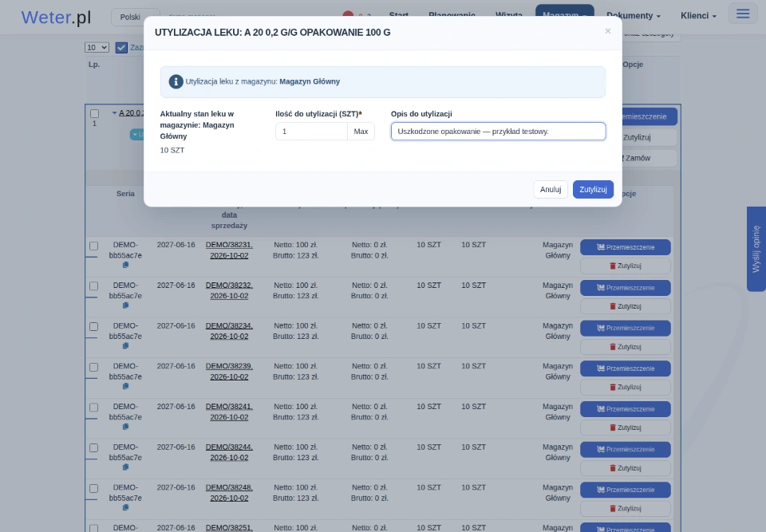Viewport: 766px width, 532px height.
Task: Toggle the checked Zaznacz checkbox
Action: click(121, 47)
